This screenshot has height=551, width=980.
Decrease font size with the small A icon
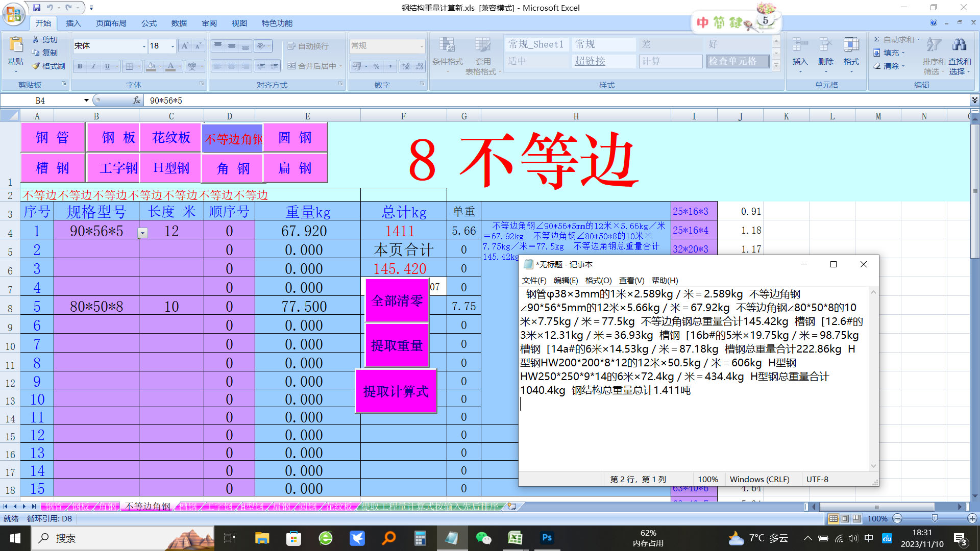click(x=198, y=46)
